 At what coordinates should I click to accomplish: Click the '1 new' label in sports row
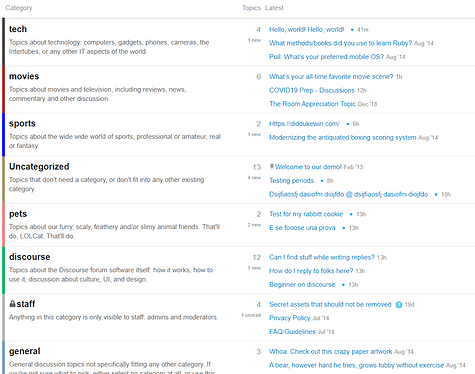pos(254,135)
